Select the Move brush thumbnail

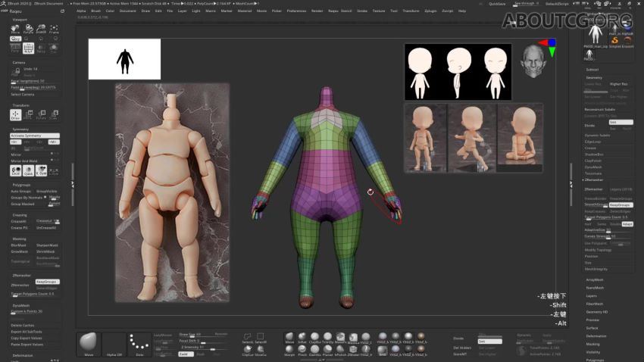pos(89,342)
